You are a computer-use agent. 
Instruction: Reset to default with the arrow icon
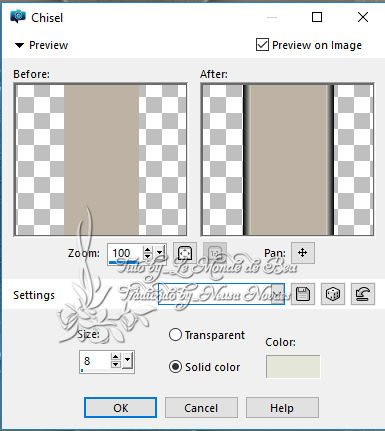tap(363, 294)
